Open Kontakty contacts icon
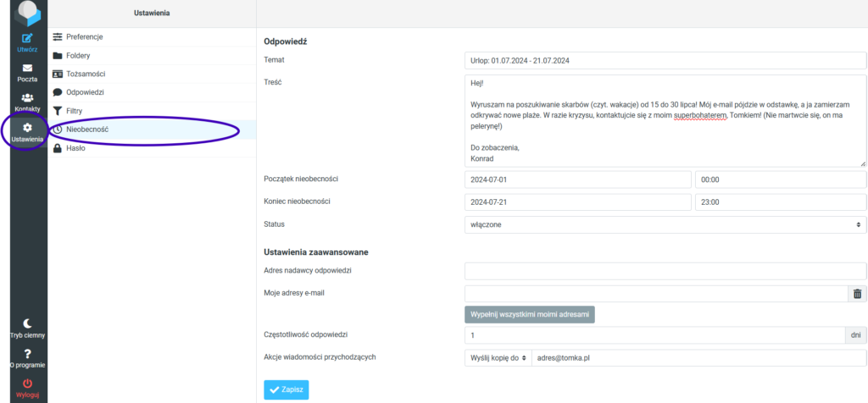The height and width of the screenshot is (403, 868). [27, 98]
